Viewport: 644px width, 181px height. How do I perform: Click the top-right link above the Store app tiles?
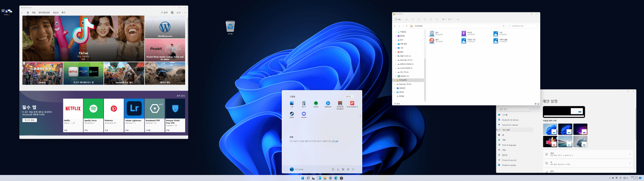[x=181, y=96]
